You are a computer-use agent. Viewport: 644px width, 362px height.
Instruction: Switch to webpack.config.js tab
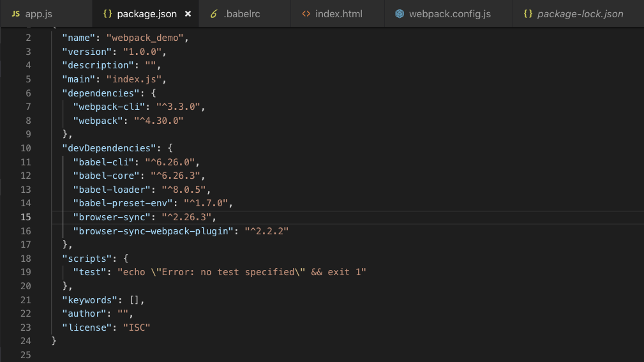click(449, 13)
